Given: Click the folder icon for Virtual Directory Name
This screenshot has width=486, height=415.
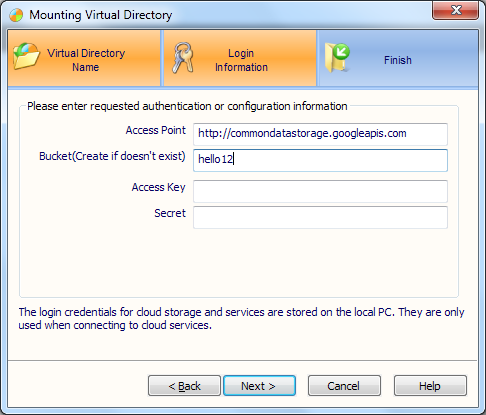Looking at the screenshot, I should (x=26, y=56).
